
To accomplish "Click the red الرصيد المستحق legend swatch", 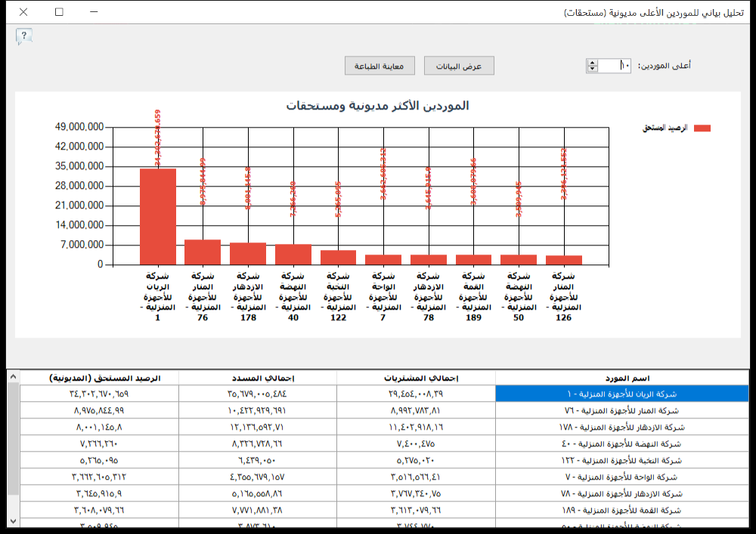I will 702,128.
